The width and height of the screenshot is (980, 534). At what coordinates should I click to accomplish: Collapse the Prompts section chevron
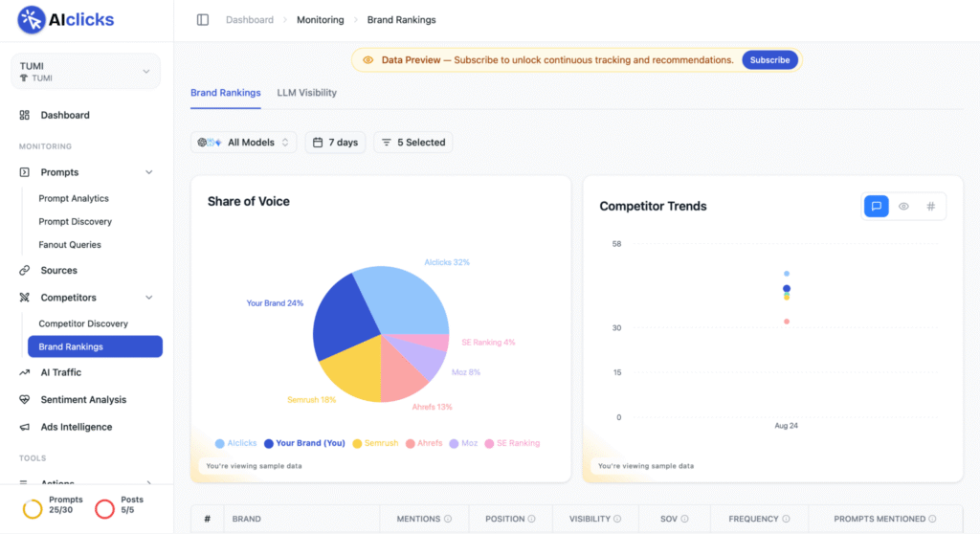pyautogui.click(x=148, y=172)
